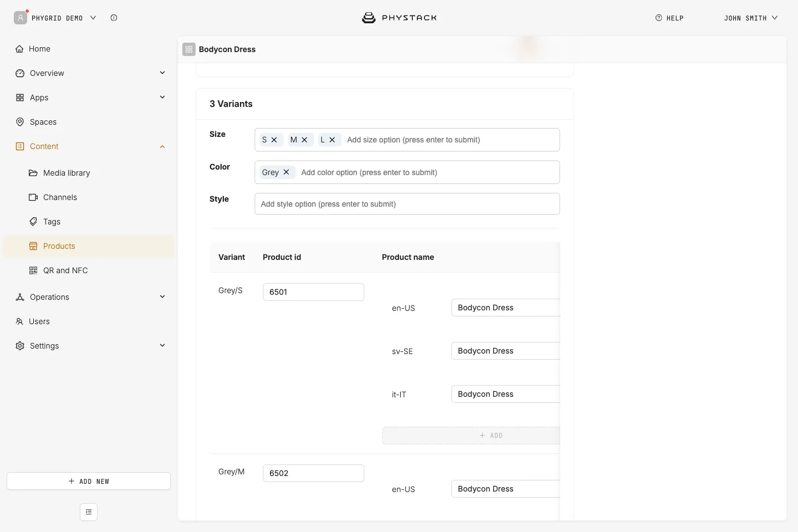
Task: Remove the S size option
Action: pyautogui.click(x=274, y=140)
